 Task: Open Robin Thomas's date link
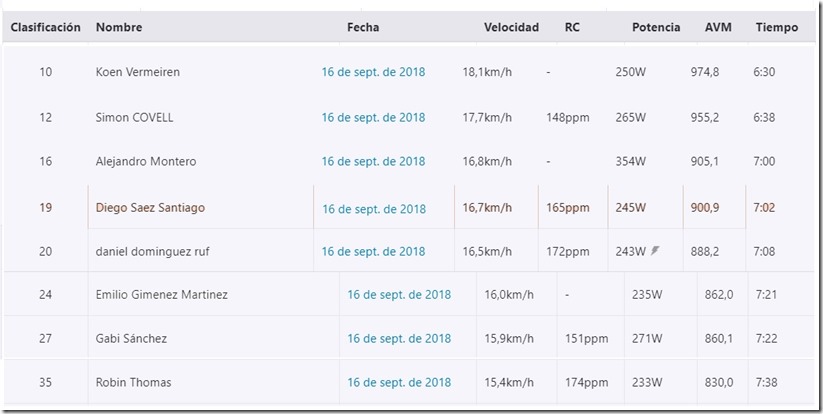click(399, 383)
